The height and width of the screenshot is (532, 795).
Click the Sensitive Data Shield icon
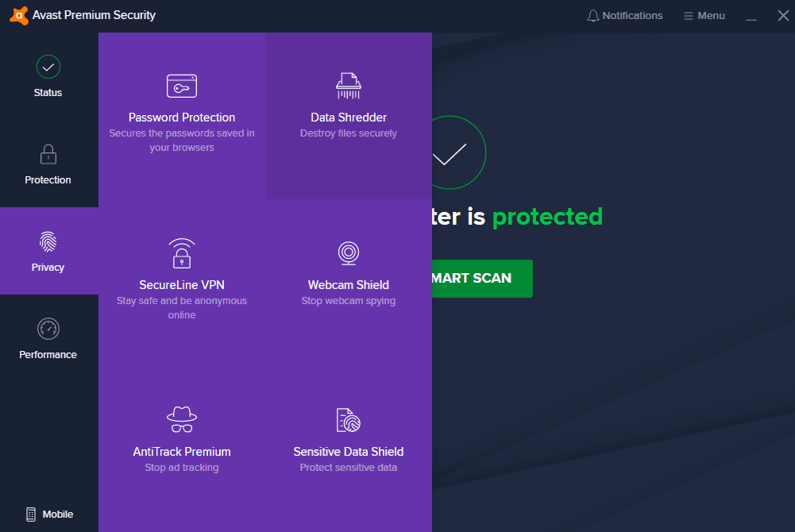[x=349, y=419]
